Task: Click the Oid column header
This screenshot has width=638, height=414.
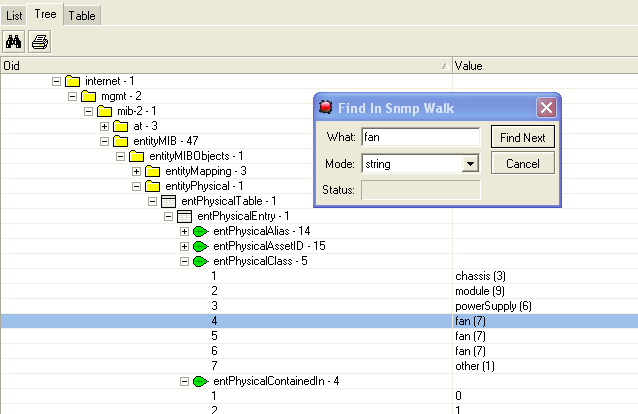Action: point(225,65)
